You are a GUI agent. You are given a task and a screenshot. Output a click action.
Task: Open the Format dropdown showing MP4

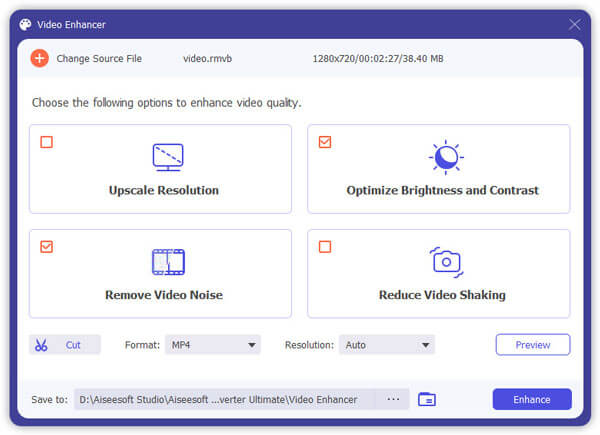tap(212, 345)
